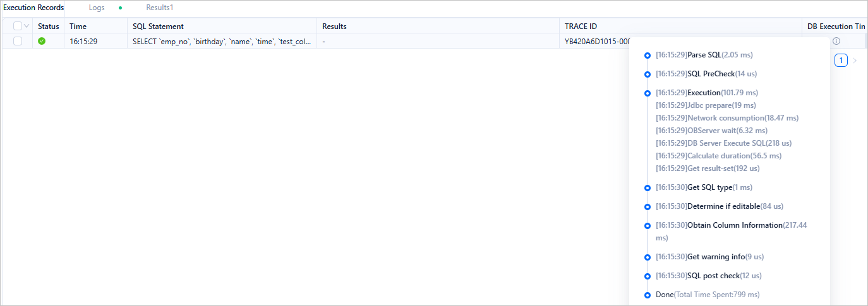Select page 1 in pagination
Viewport: 868px width, 306px height.
click(841, 61)
